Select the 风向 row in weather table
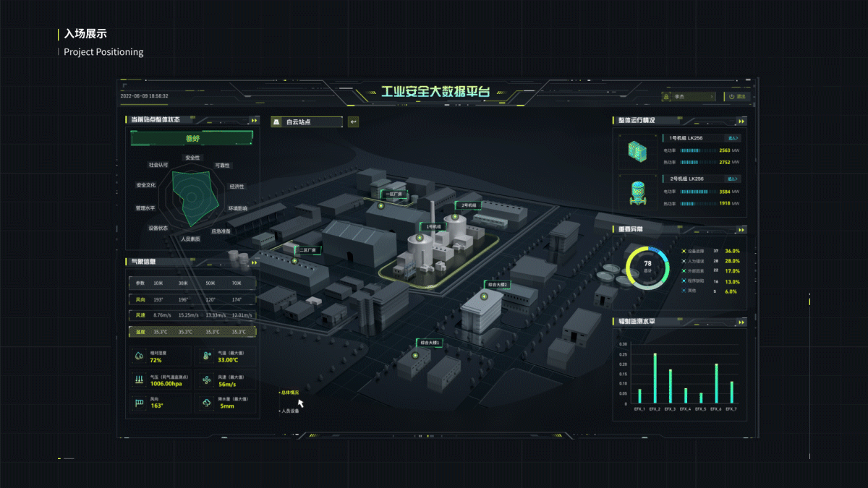Viewport: 868px width, 488px height. 192,299
